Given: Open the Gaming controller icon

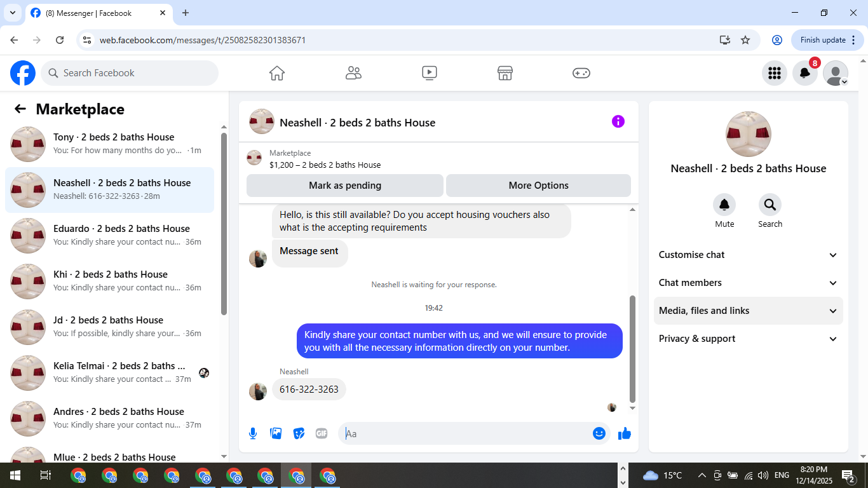Looking at the screenshot, I should tap(581, 73).
